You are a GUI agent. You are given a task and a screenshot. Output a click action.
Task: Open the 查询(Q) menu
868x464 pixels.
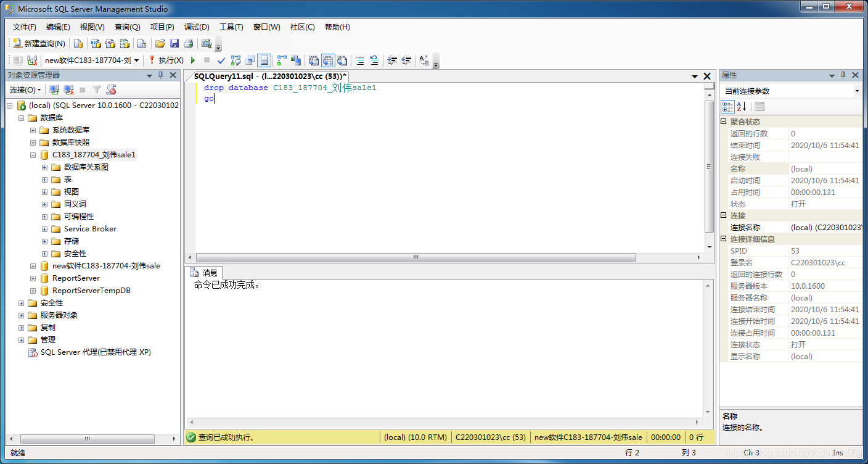point(128,27)
